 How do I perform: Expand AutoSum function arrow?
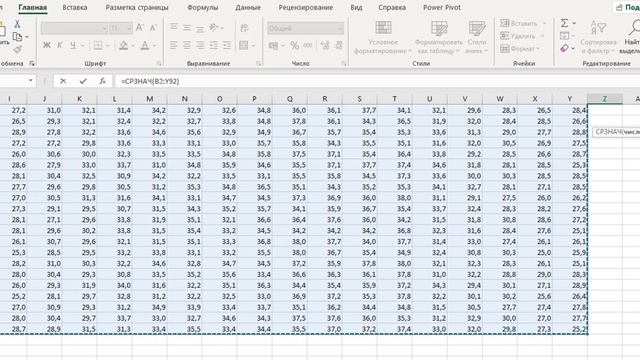click(574, 23)
